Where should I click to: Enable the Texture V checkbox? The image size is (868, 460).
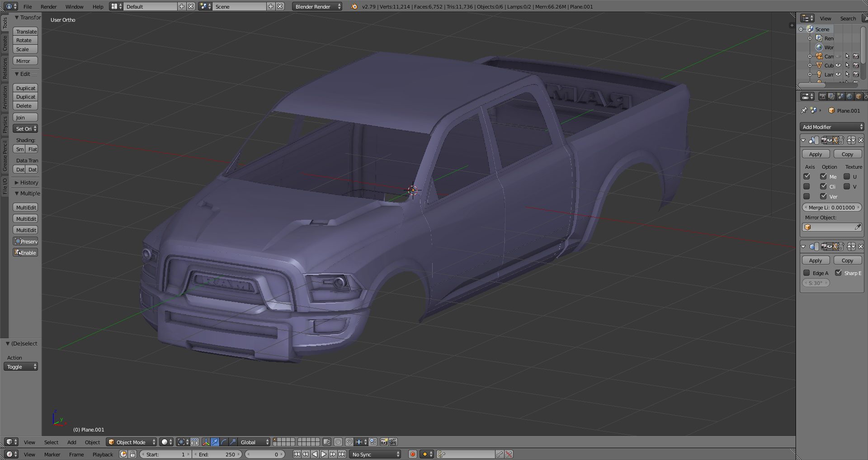847,186
